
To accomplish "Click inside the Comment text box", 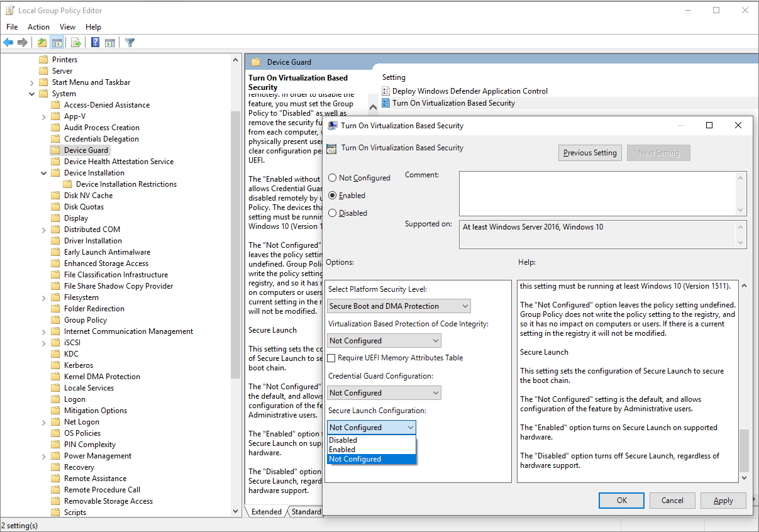I will coord(597,194).
